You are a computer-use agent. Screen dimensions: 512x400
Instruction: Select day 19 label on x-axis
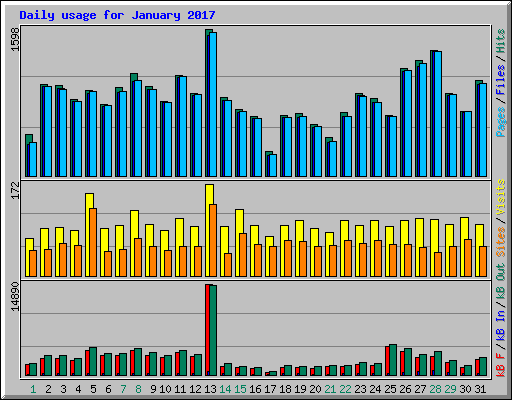[300, 389]
